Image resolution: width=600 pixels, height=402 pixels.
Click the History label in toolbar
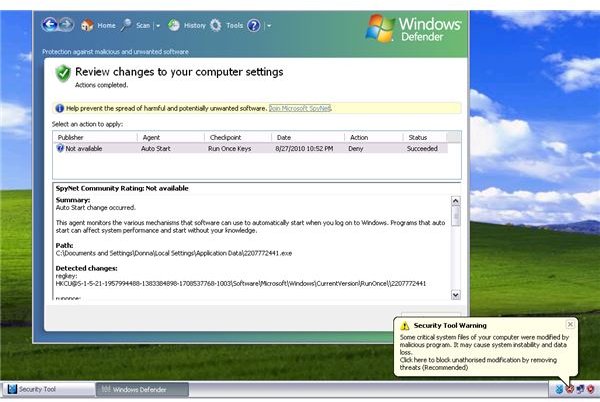click(x=195, y=26)
